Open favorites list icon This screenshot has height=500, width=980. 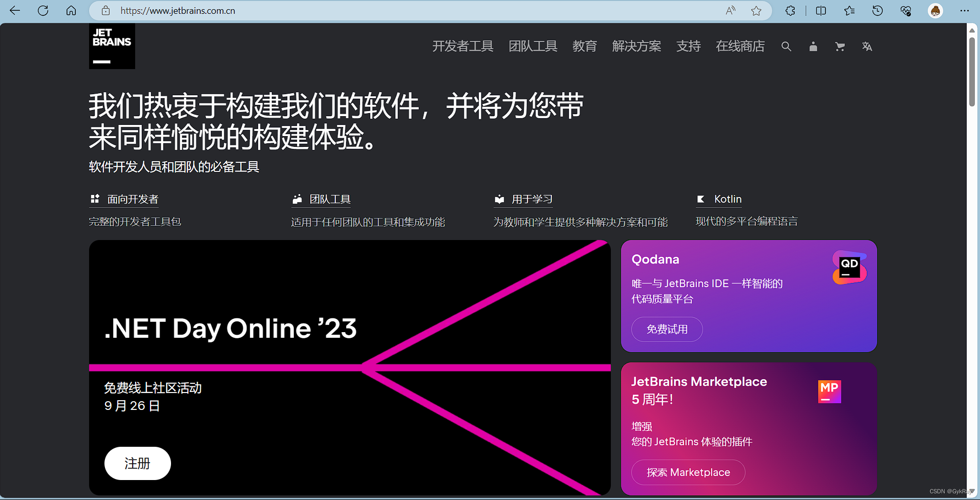(x=849, y=10)
